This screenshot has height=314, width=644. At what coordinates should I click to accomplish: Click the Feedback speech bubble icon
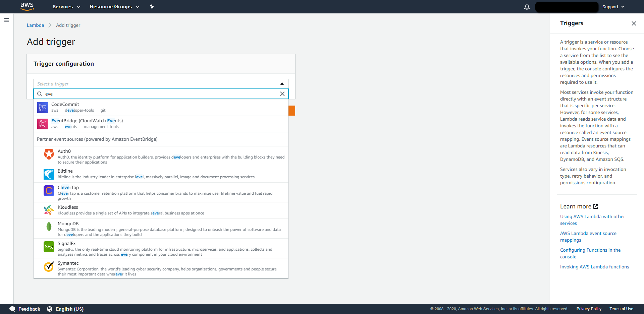click(x=12, y=309)
